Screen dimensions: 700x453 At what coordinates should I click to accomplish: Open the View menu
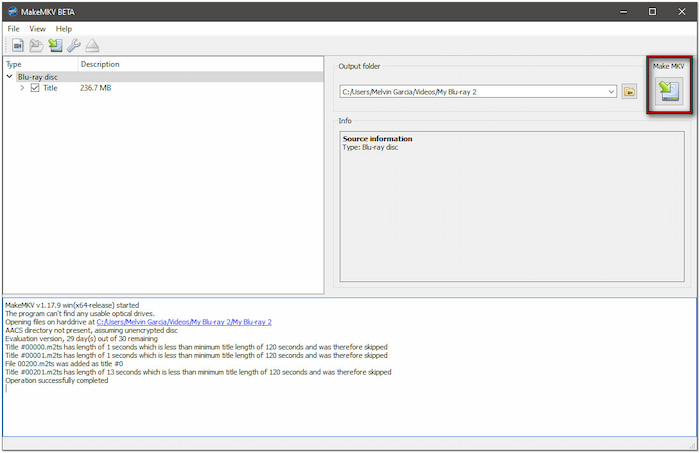(x=38, y=29)
